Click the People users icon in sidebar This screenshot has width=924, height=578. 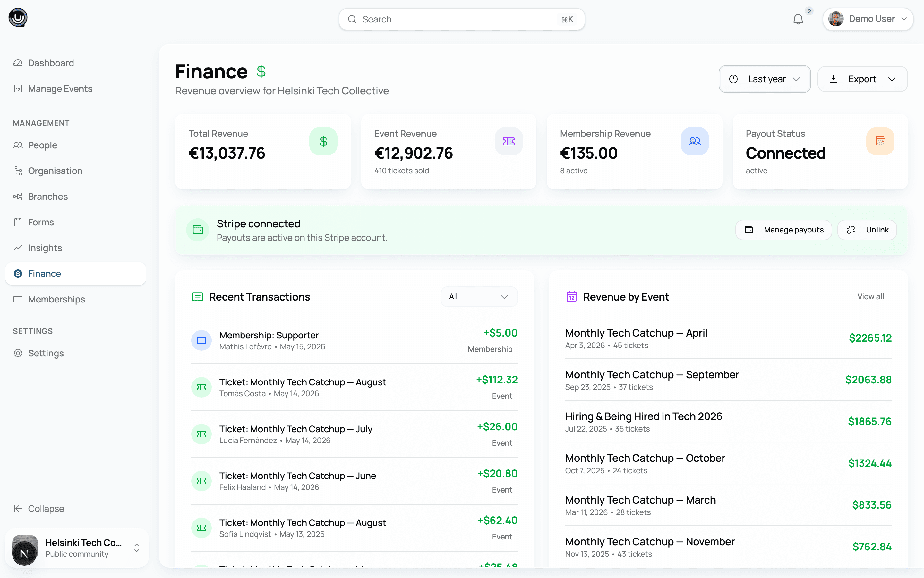[18, 145]
